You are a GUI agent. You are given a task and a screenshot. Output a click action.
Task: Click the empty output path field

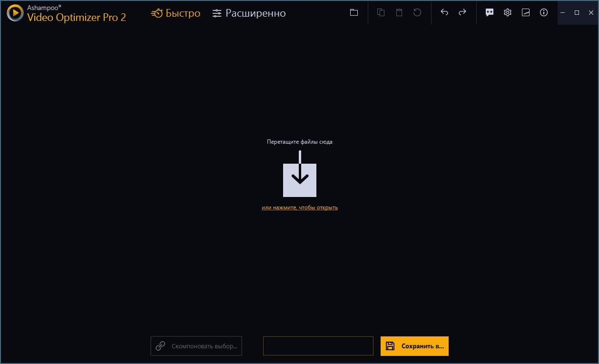318,346
